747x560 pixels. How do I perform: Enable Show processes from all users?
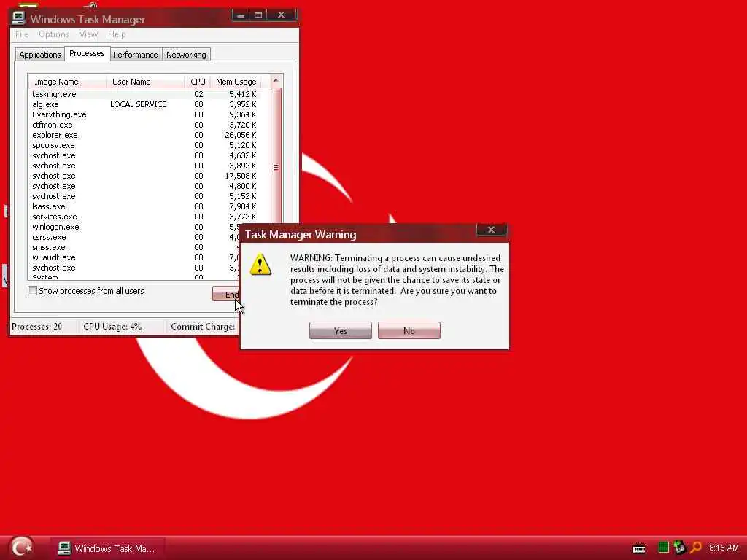pos(32,290)
